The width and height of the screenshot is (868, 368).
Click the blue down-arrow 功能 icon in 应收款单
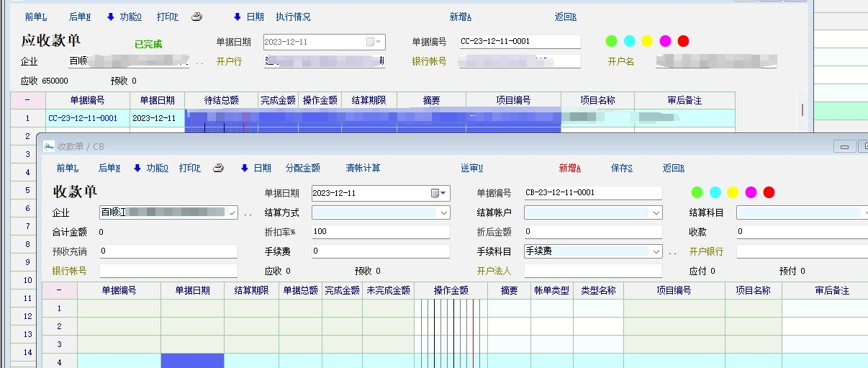point(111,17)
